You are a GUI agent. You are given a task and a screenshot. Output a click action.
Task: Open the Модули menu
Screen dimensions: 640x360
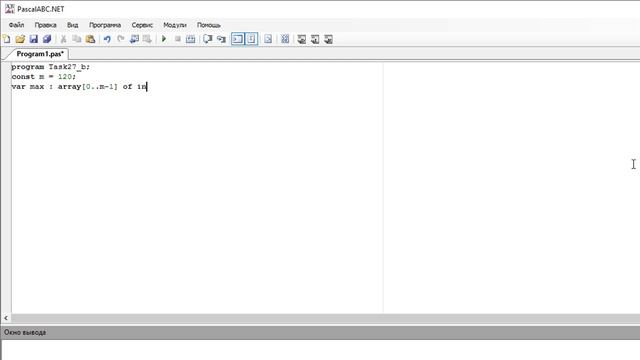pyautogui.click(x=175, y=25)
